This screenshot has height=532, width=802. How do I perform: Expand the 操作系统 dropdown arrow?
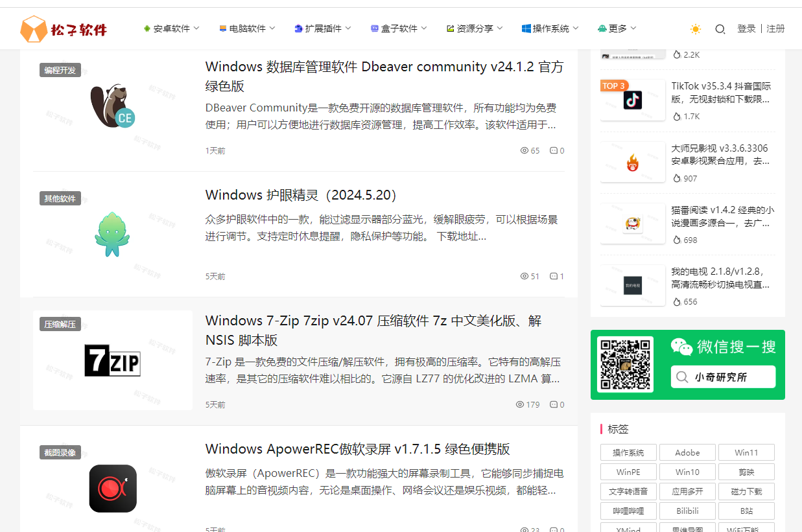576,28
